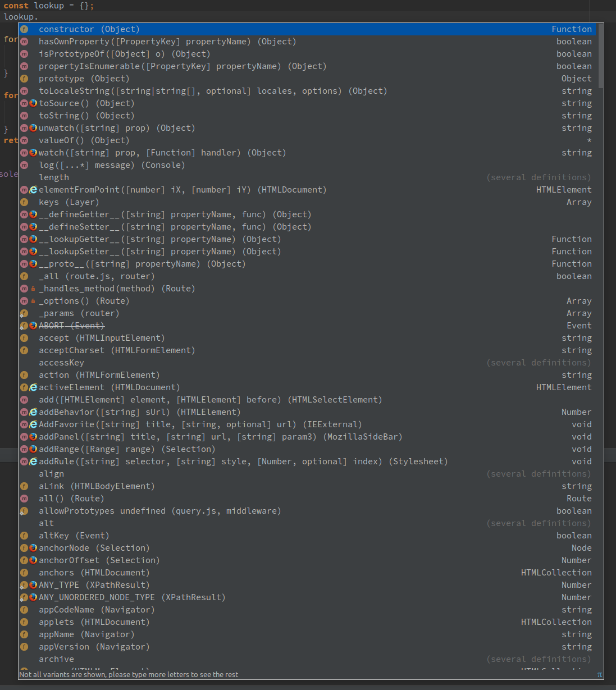Click the Firefox icon beside anchorNode

[33, 548]
